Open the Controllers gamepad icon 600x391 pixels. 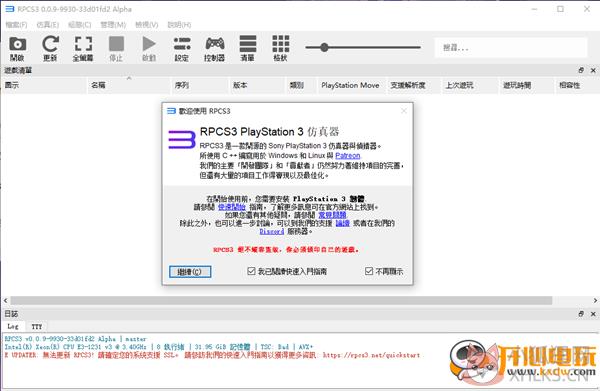coord(215,48)
